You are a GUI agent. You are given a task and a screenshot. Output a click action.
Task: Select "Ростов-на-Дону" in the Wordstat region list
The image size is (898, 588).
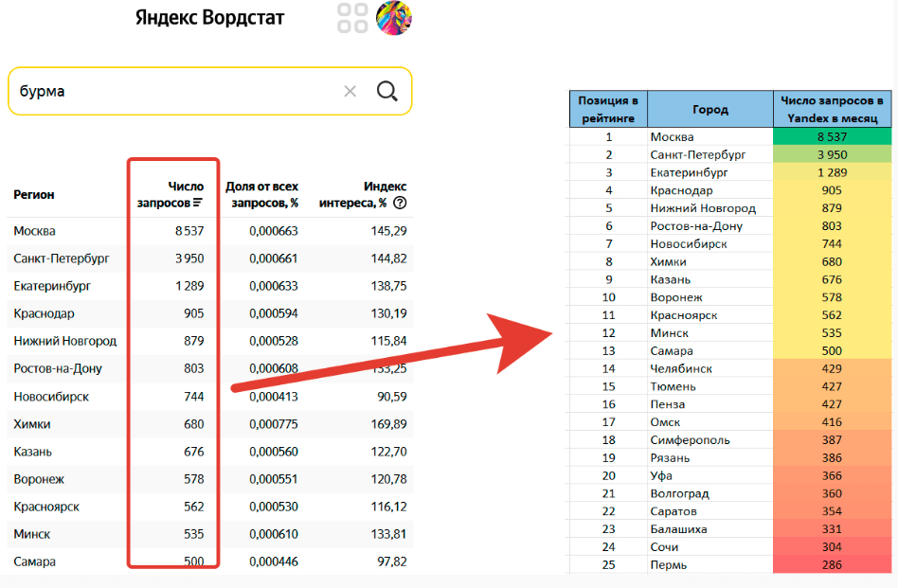(58, 368)
